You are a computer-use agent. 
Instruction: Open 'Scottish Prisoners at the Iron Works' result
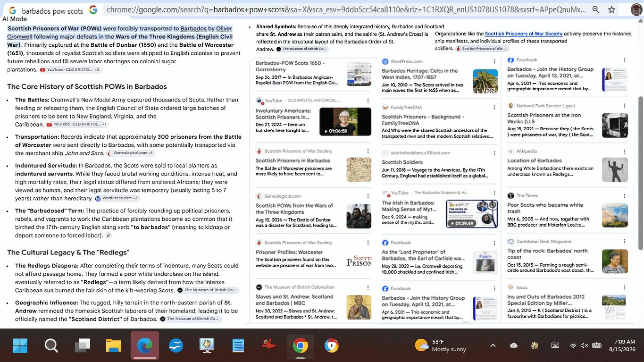point(544,118)
